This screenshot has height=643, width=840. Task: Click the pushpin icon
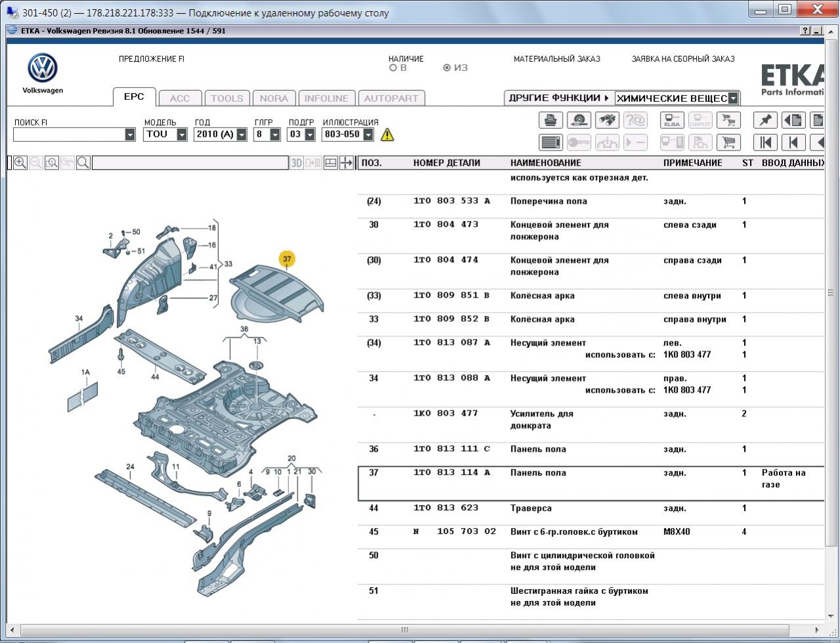tap(765, 120)
